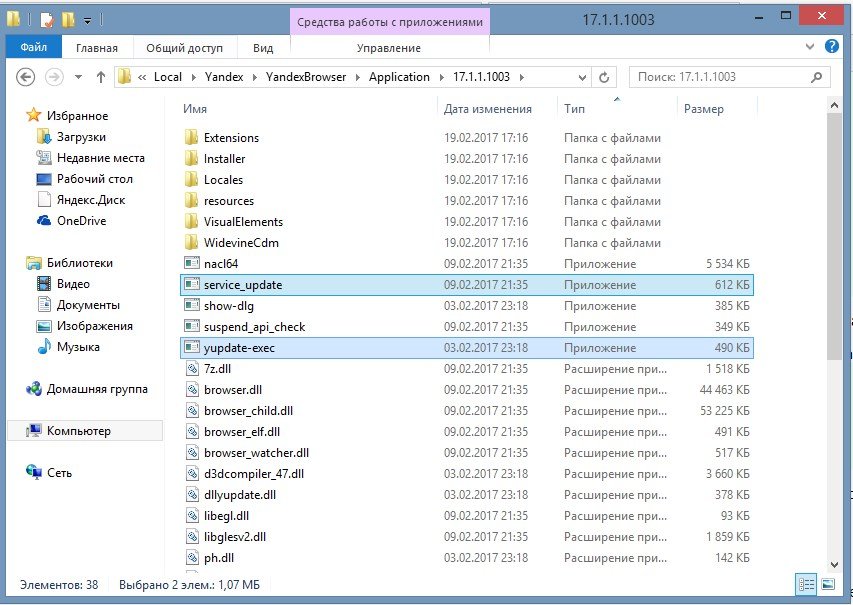Click the Forward navigation arrow
Viewport: 853px width, 605px height.
pos(54,77)
